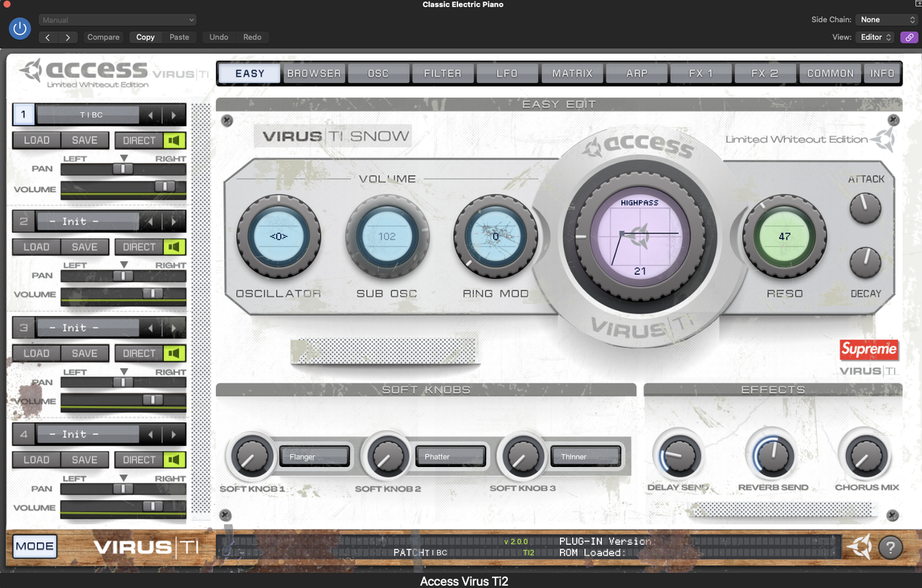Open the View Editor dropdown
The image size is (922, 588).
click(875, 37)
